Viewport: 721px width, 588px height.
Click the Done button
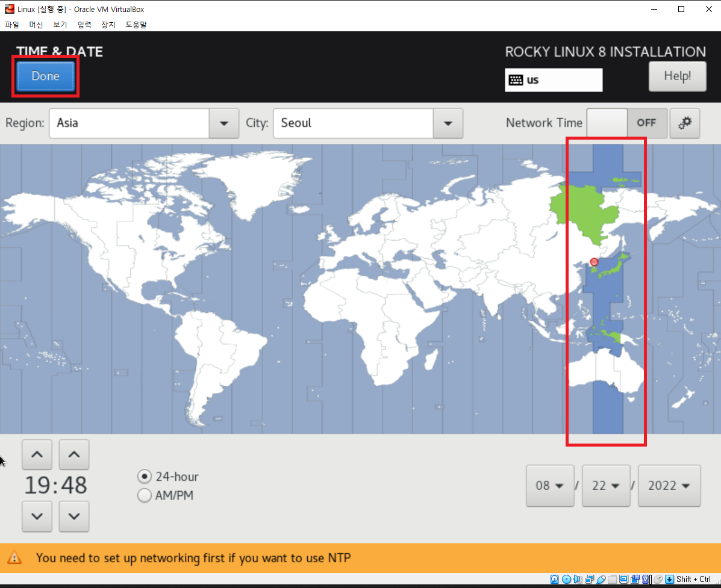pyautogui.click(x=46, y=76)
